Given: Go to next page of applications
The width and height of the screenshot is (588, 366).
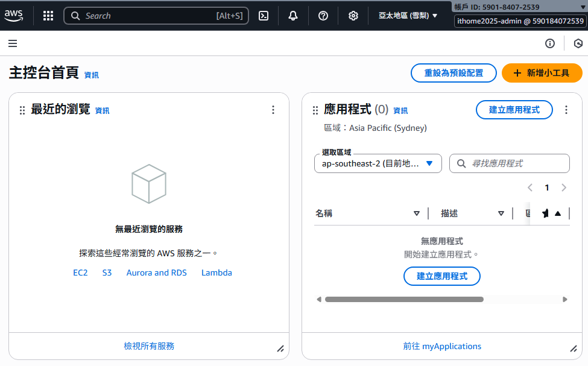Looking at the screenshot, I should (x=564, y=188).
